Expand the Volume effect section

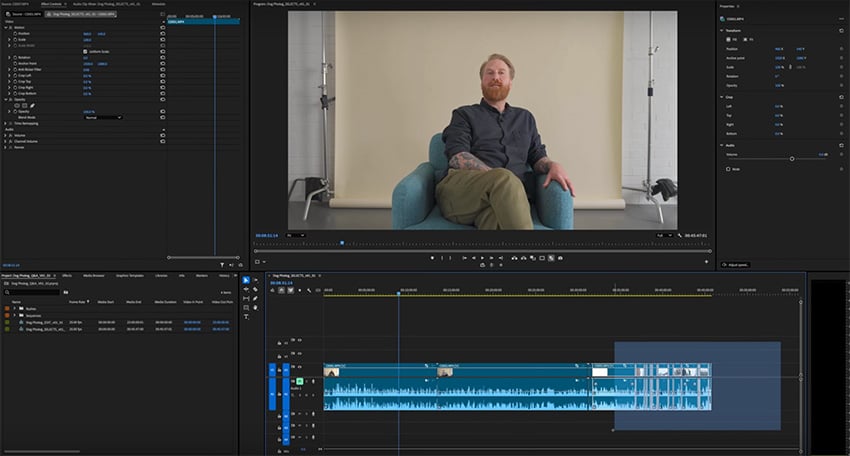[7, 135]
